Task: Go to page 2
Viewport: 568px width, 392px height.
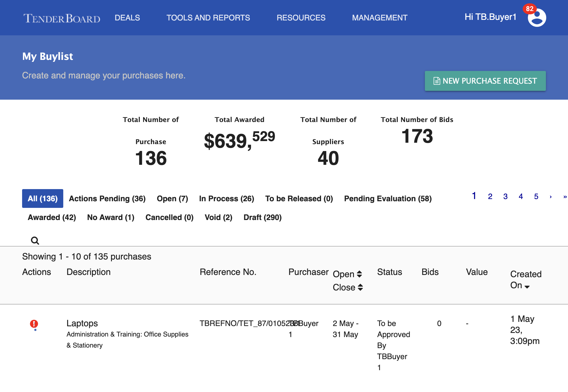Action: point(490,196)
